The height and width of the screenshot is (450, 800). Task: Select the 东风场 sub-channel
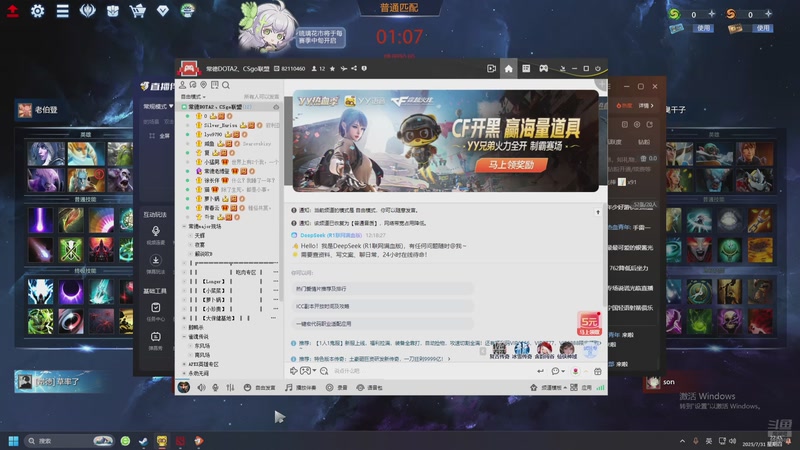(x=202, y=346)
